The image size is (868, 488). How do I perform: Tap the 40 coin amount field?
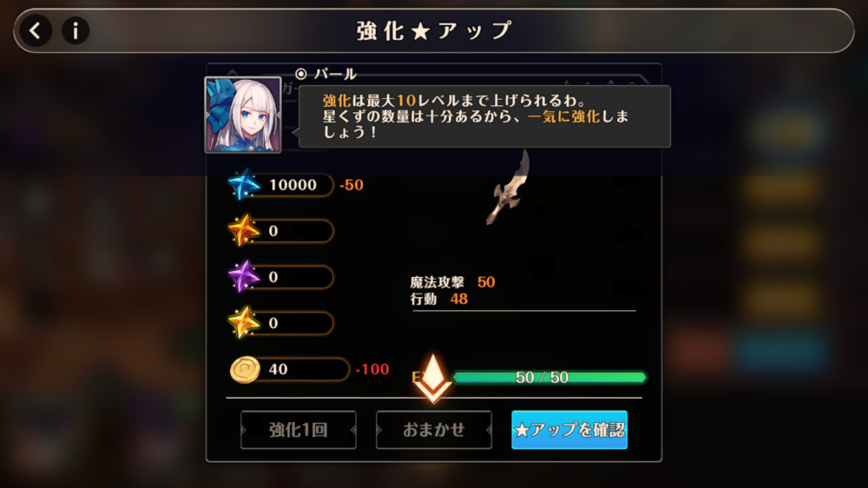pos(303,369)
